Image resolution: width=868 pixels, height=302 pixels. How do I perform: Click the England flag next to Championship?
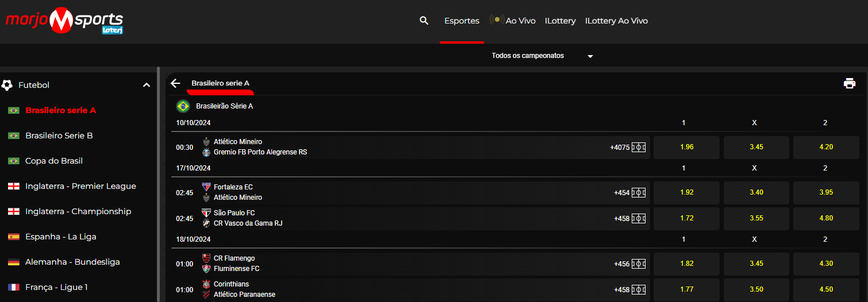coord(14,211)
